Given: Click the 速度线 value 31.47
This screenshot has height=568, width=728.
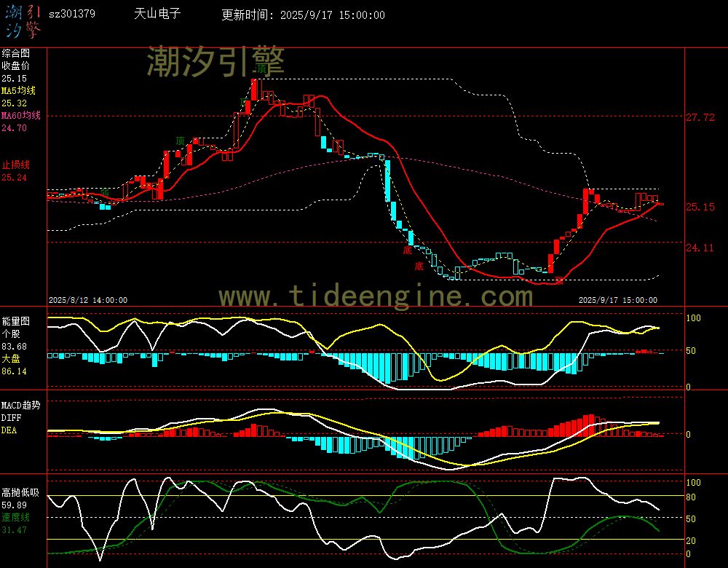Looking at the screenshot, I should (x=15, y=530).
